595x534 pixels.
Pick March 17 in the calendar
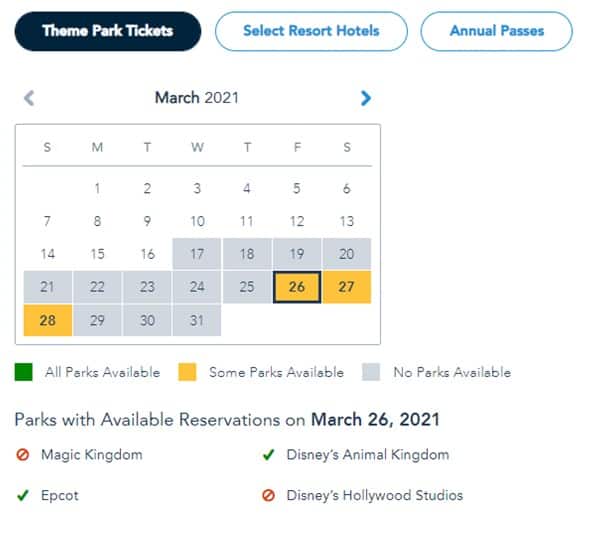pos(197,254)
